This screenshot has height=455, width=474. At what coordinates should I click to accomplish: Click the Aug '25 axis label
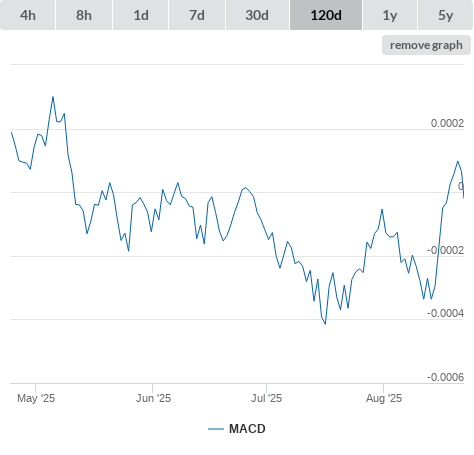pos(384,398)
